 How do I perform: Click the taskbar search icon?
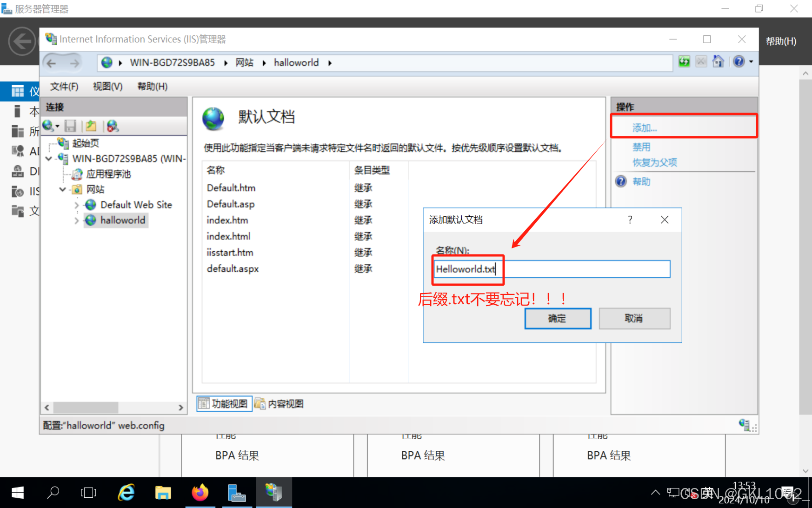click(x=53, y=492)
